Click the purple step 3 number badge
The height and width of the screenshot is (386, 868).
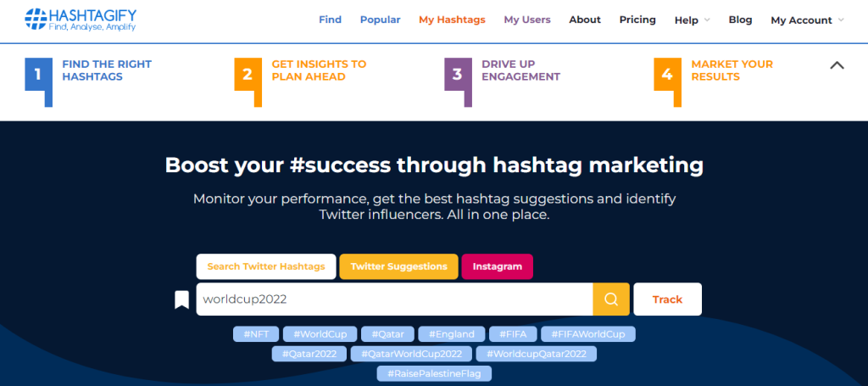[458, 75]
